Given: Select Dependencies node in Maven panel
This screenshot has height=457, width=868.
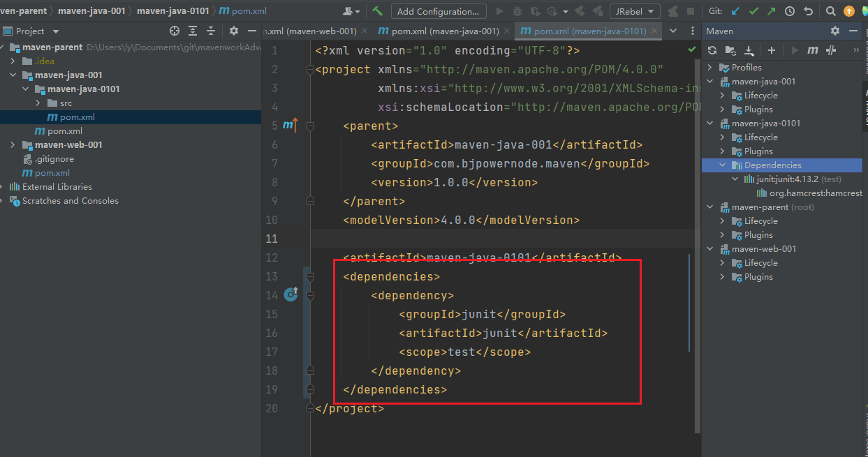Looking at the screenshot, I should [x=782, y=165].
